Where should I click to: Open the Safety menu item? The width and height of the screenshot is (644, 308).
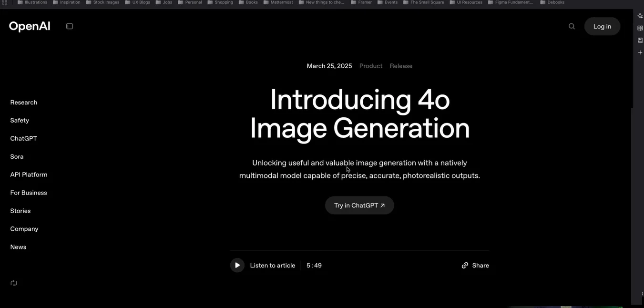point(20,121)
